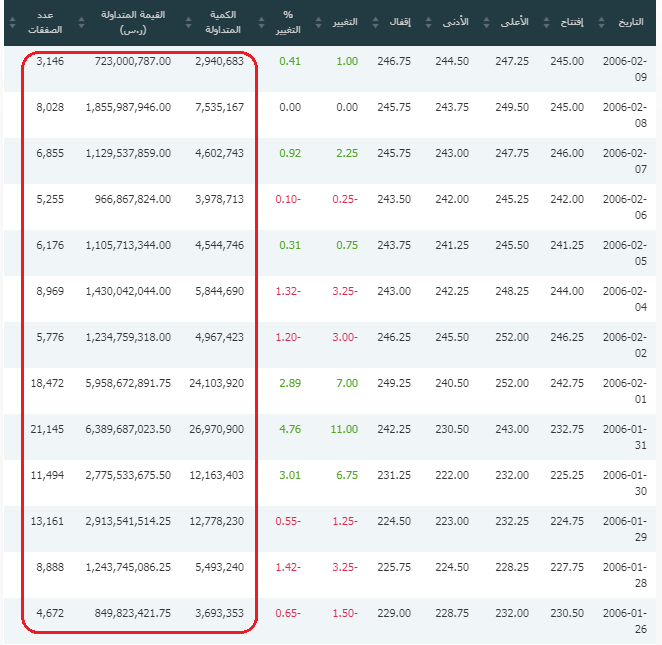Select the date cell 2006-02-08
The width and height of the screenshot is (662, 645).
point(624,115)
